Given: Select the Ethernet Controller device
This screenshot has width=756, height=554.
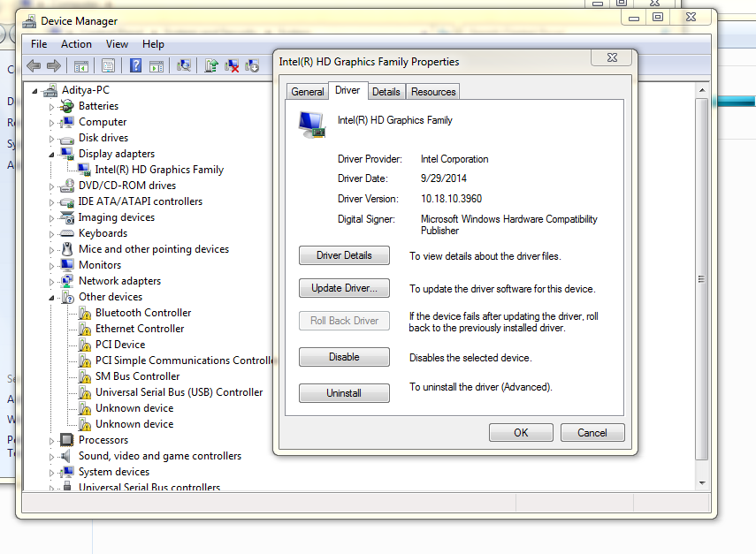Looking at the screenshot, I should pyautogui.click(x=140, y=329).
